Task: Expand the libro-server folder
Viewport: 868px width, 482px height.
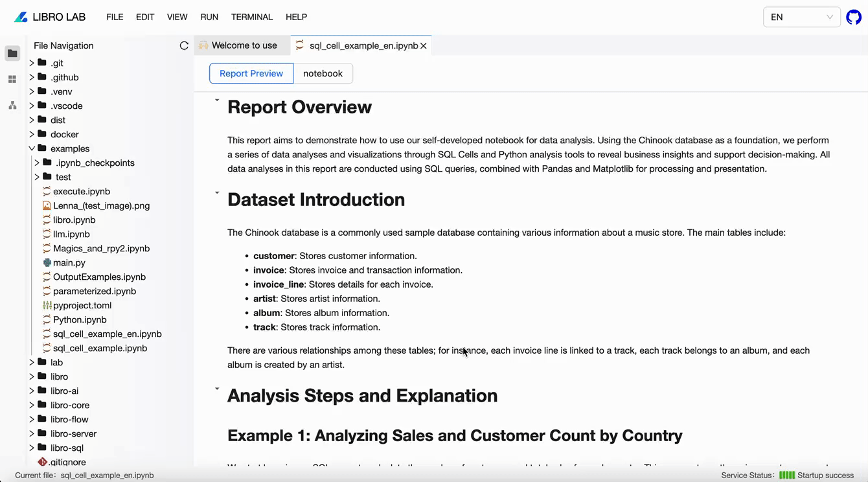Action: point(32,433)
